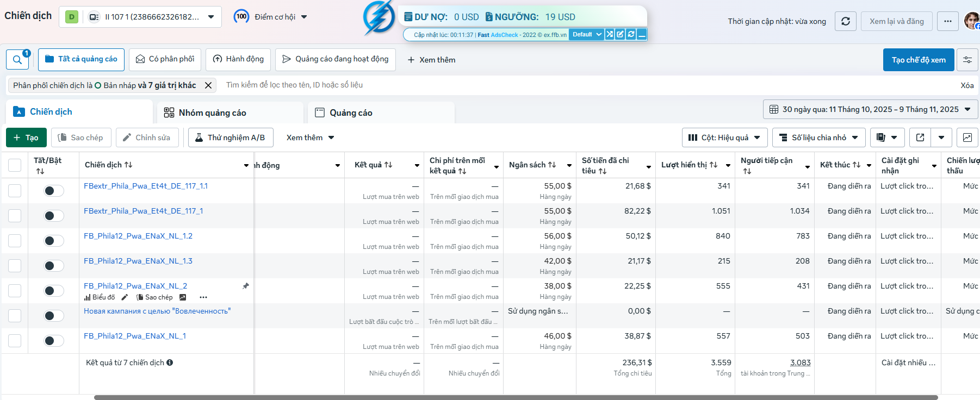
Task: Open the Số liệu chia nhỏ dropdown
Action: (818, 137)
